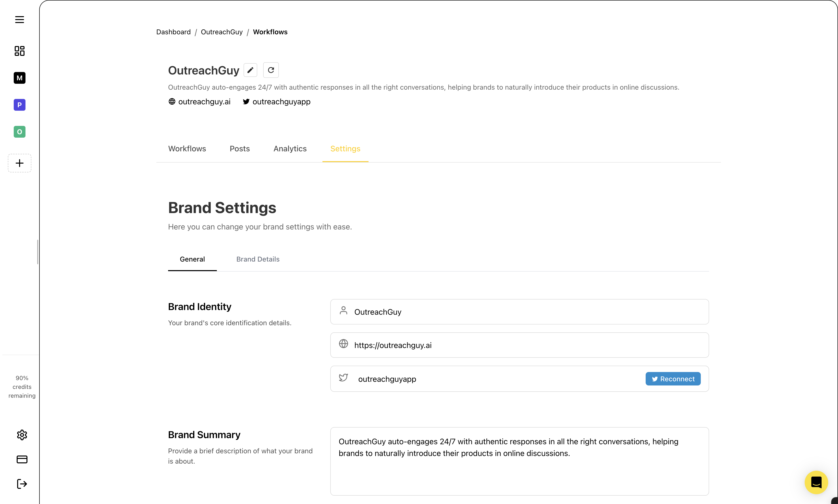Switch to the Workflows tab
Viewport: 838px width, 504px height.
click(187, 149)
